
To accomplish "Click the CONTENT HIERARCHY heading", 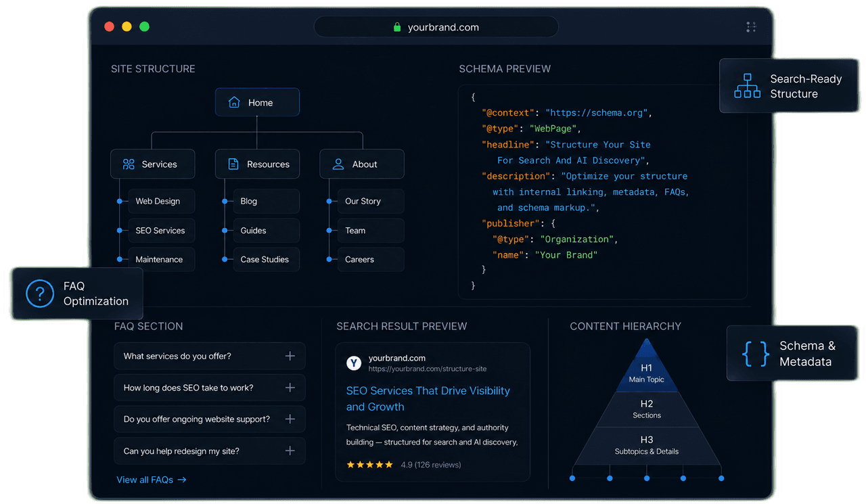I will click(x=625, y=326).
